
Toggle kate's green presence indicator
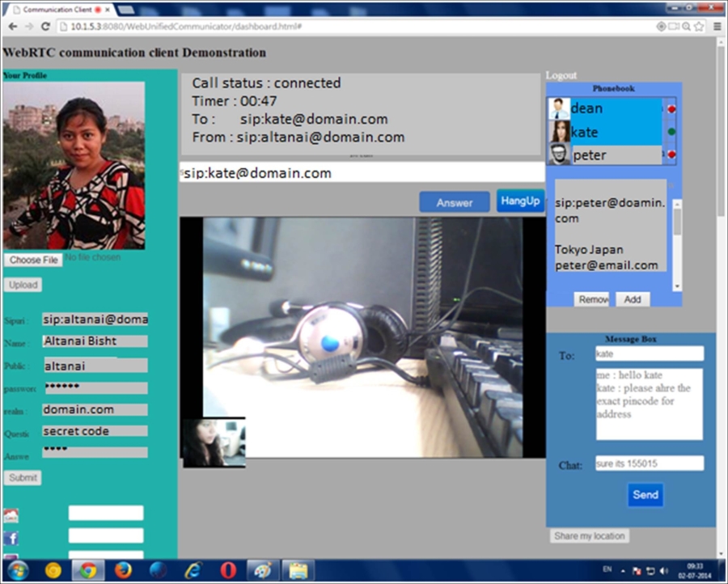671,131
